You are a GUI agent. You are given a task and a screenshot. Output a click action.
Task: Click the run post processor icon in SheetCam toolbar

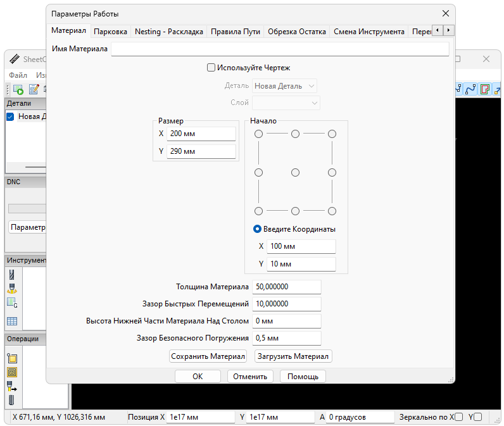(18, 89)
